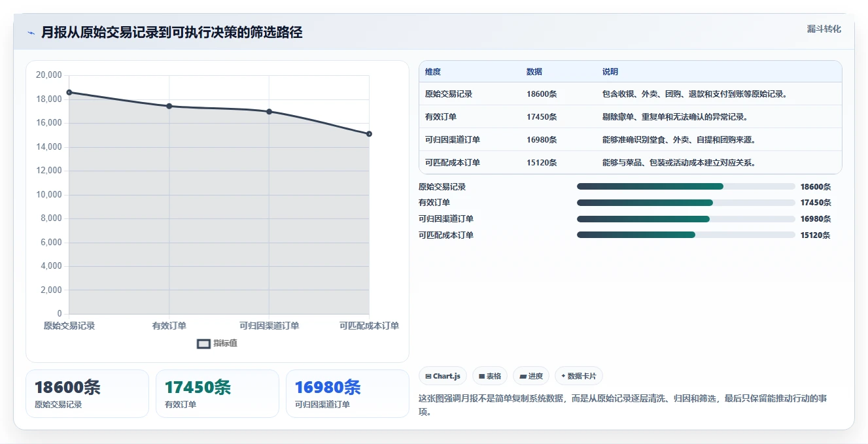Click the x-axis label 可匹配成本订单
The height and width of the screenshot is (444, 868).
coord(369,326)
